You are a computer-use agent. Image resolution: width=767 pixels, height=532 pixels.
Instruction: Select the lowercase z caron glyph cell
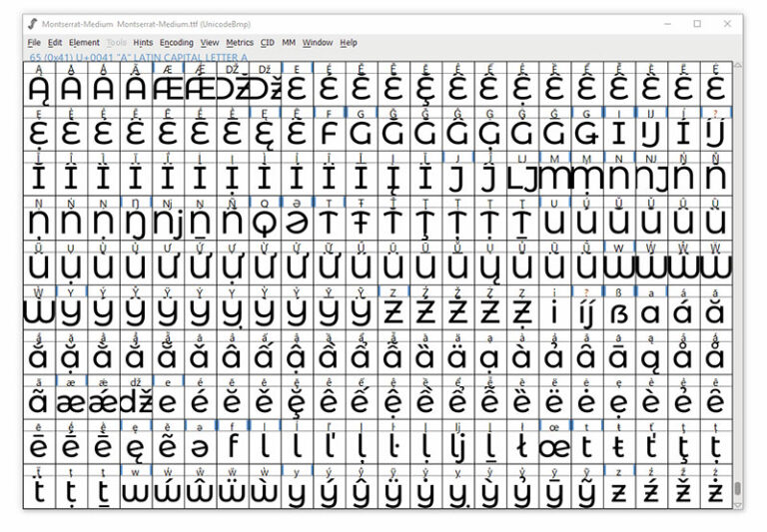pyautogui.click(x=685, y=487)
